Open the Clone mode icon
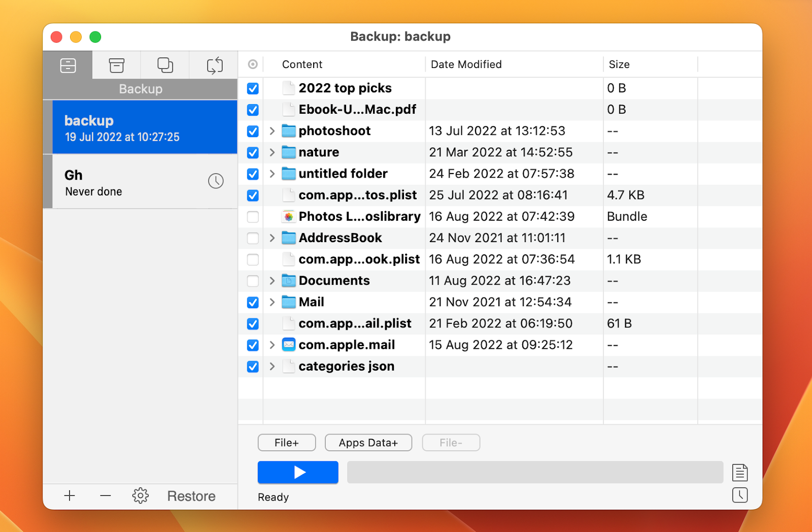This screenshot has width=812, height=532. click(x=164, y=65)
